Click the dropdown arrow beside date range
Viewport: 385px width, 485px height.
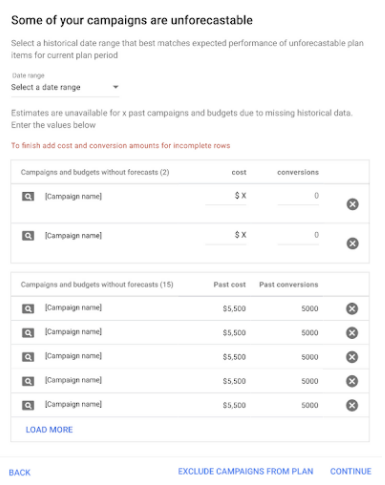[115, 87]
